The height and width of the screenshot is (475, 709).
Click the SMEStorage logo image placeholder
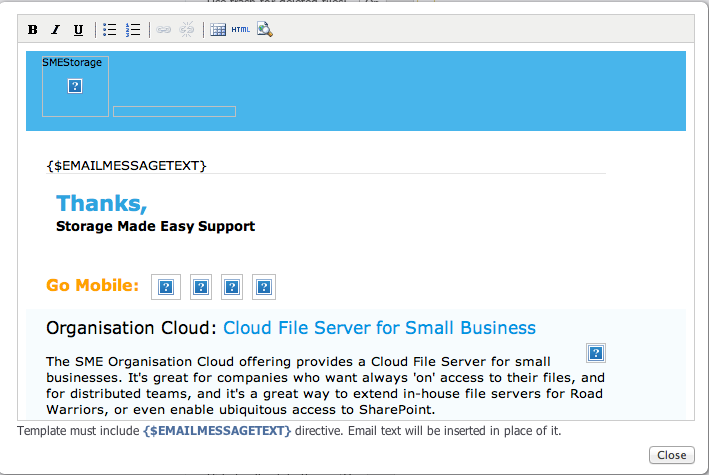click(75, 87)
